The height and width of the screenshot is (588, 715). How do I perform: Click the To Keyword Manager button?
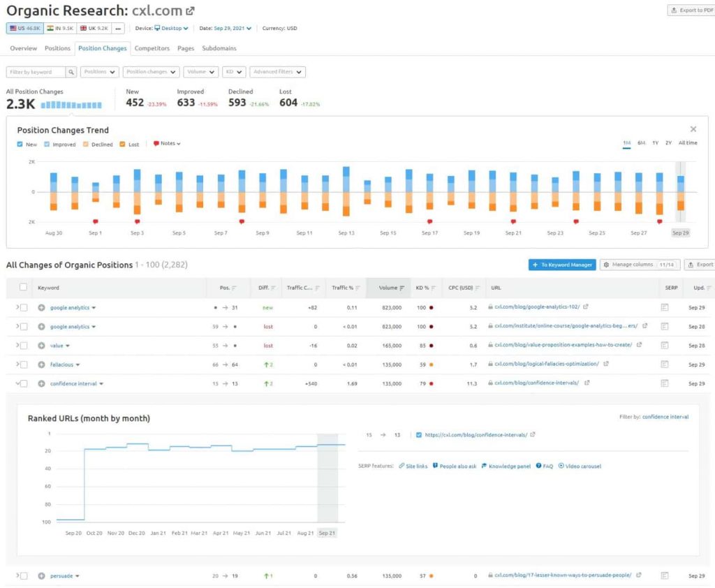pyautogui.click(x=562, y=265)
